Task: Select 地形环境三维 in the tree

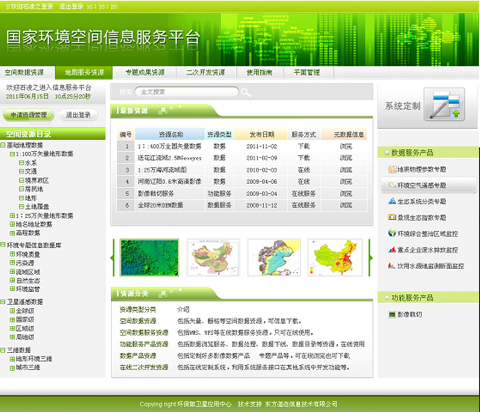Action: [x=34, y=359]
